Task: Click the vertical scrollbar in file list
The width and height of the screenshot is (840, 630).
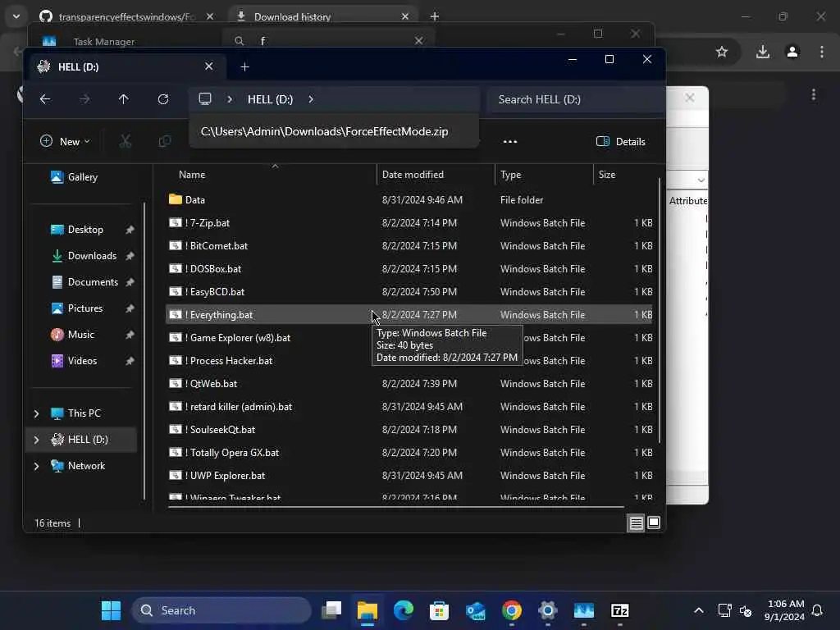Action: 660,311
